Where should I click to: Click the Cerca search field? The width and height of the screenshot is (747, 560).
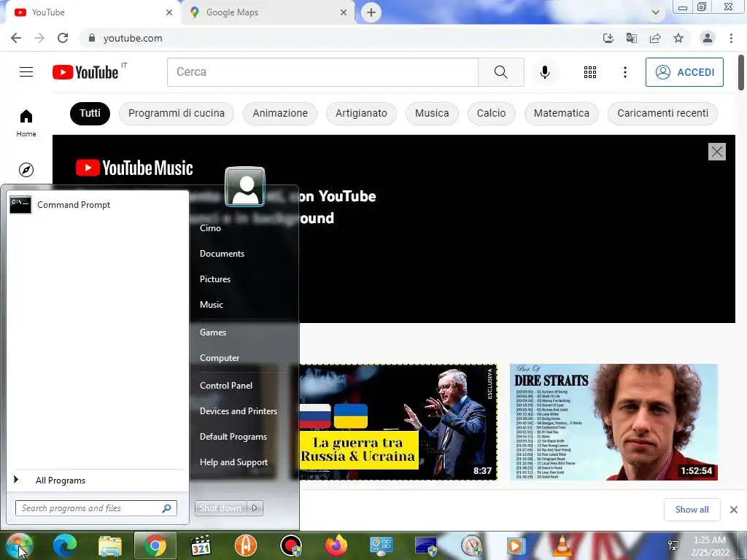click(x=322, y=72)
